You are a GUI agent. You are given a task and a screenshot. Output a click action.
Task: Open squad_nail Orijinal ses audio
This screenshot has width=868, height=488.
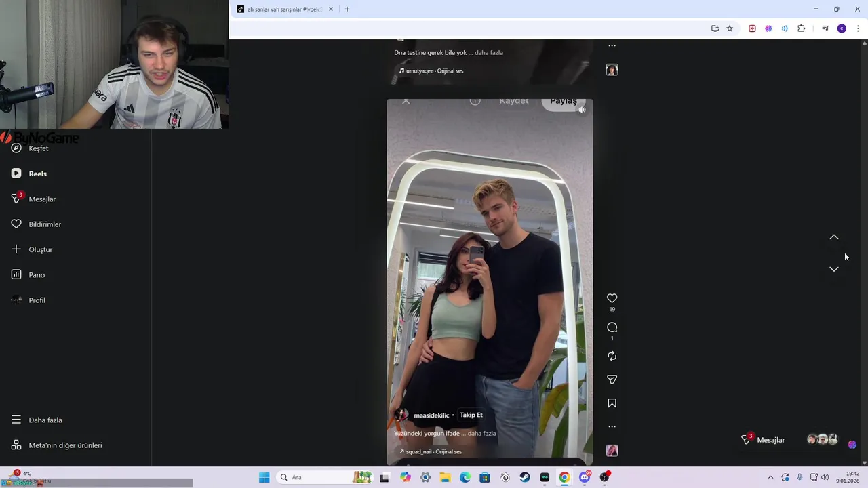click(430, 452)
